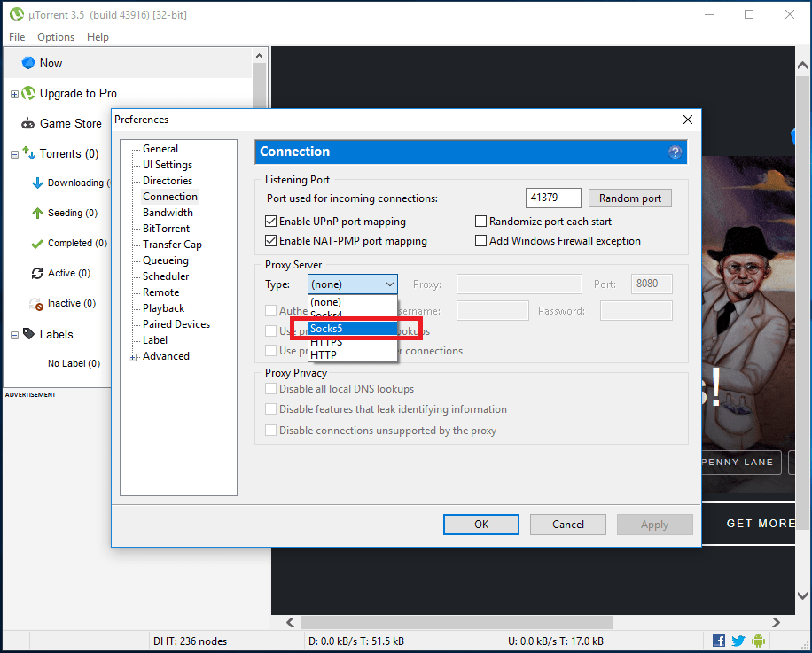Close the Preferences dialog
The height and width of the screenshot is (653, 812).
coord(688,120)
